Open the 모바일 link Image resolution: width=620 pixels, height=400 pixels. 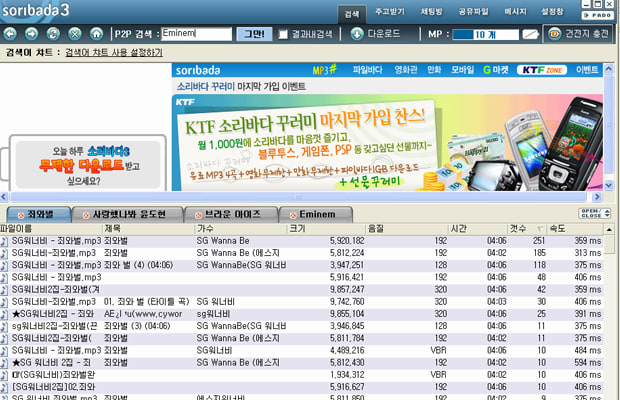pyautogui.click(x=463, y=70)
